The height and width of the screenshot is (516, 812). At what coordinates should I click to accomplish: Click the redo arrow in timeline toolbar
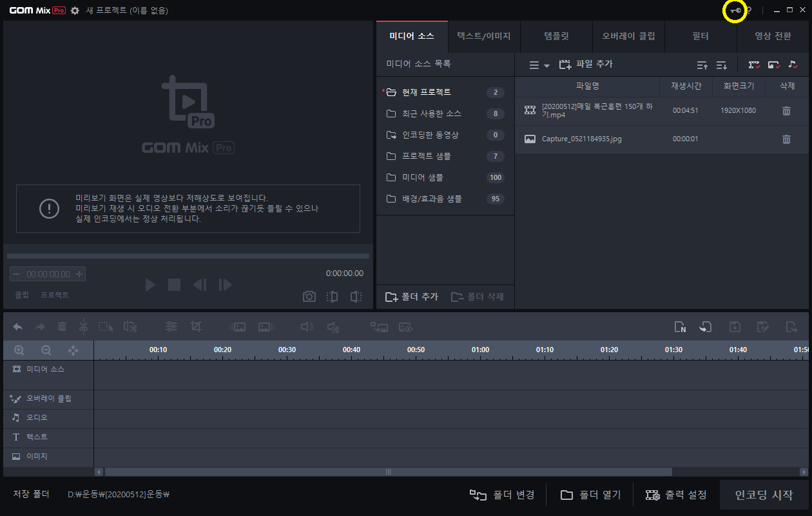coord(40,327)
